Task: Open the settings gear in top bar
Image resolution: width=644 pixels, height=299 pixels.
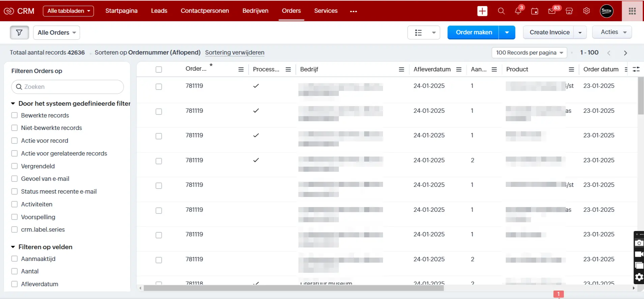Action: tap(587, 11)
